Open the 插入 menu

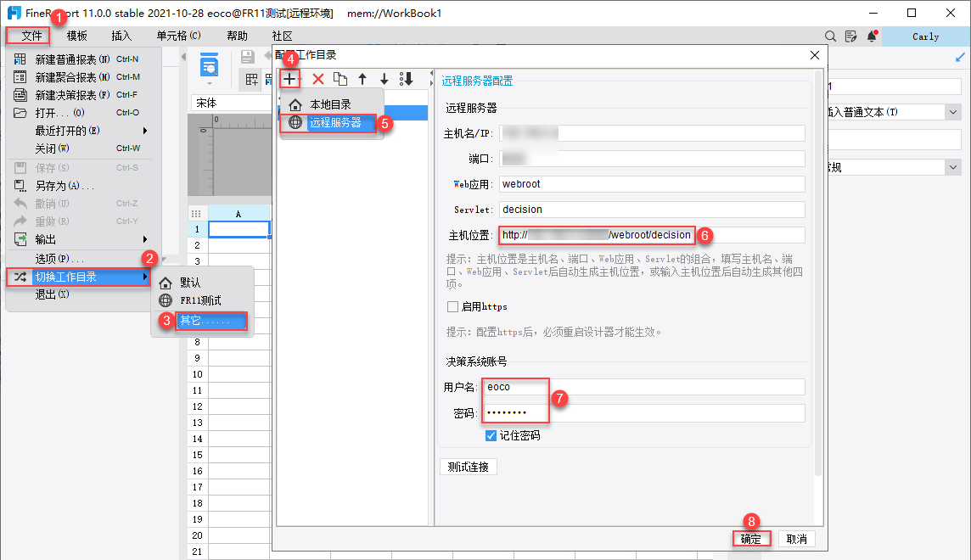(x=121, y=36)
